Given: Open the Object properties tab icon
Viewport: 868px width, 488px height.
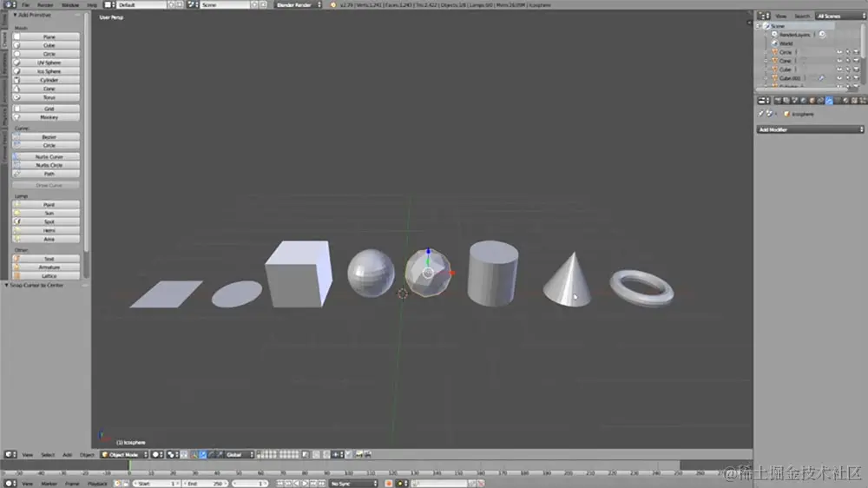Looking at the screenshot, I should pyautogui.click(x=812, y=101).
